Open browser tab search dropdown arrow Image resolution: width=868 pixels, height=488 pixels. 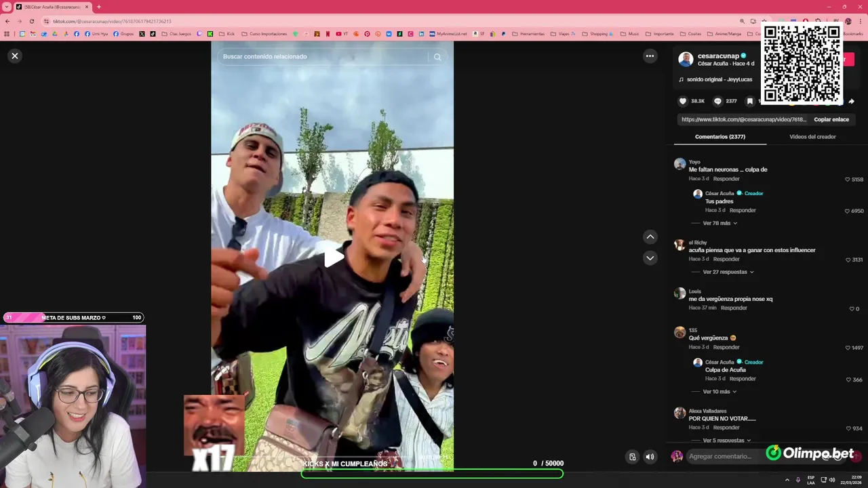(6, 7)
